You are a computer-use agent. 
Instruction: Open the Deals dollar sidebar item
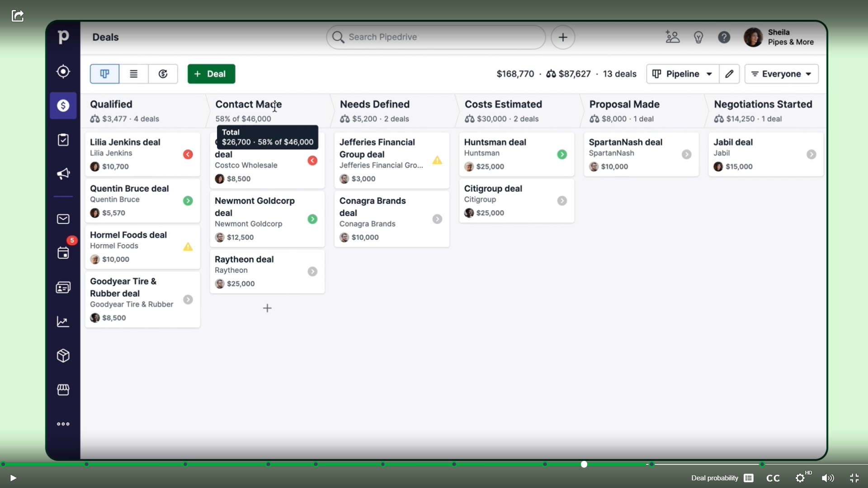click(63, 106)
